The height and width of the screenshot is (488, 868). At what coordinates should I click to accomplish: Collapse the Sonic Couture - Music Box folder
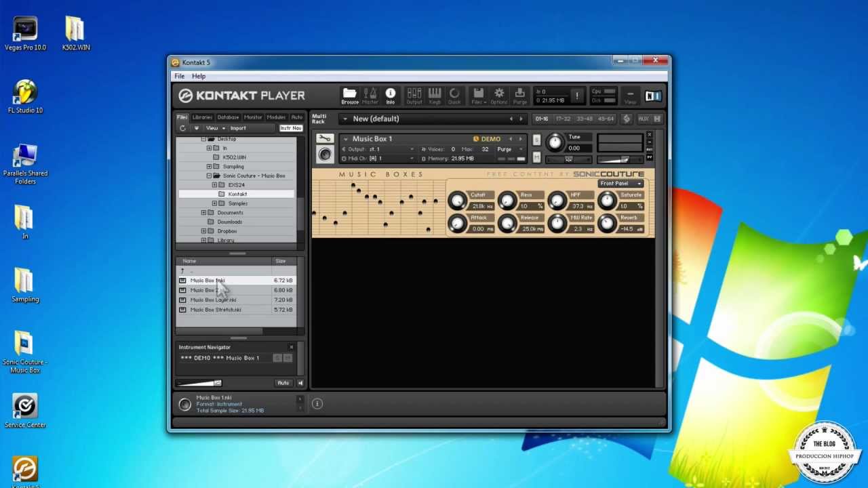coord(209,176)
